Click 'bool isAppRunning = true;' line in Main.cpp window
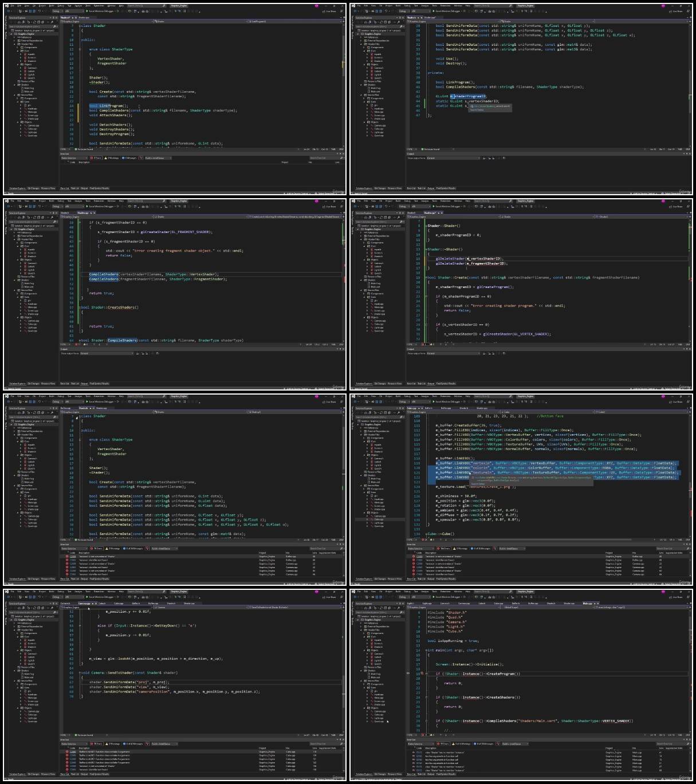This screenshot has width=696, height=784. pos(453,641)
